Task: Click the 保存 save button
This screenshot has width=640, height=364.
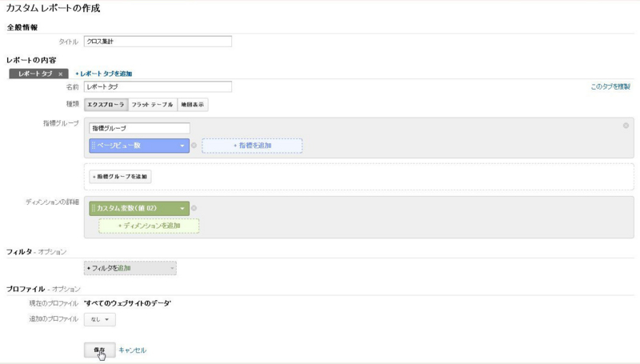Action: pos(99,350)
